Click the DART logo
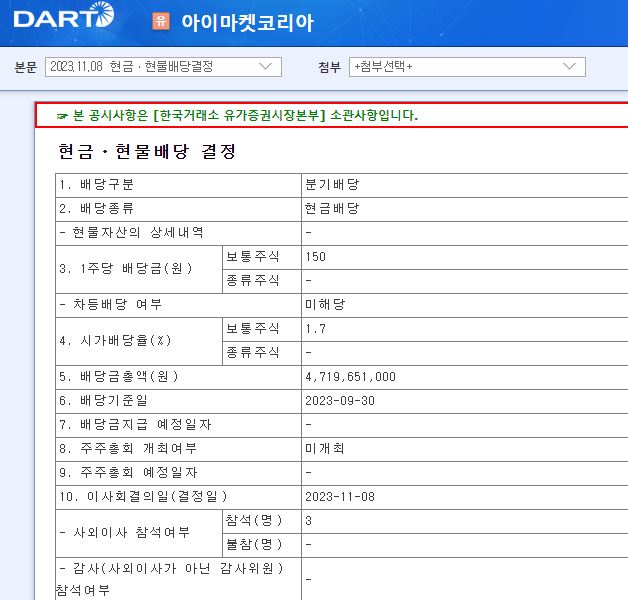The height and width of the screenshot is (600, 628). coord(64,15)
